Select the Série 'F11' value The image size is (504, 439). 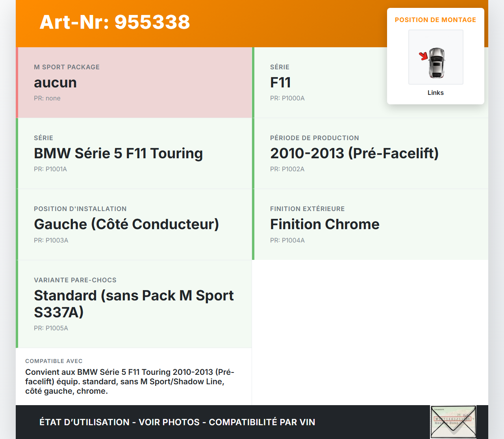coord(280,83)
